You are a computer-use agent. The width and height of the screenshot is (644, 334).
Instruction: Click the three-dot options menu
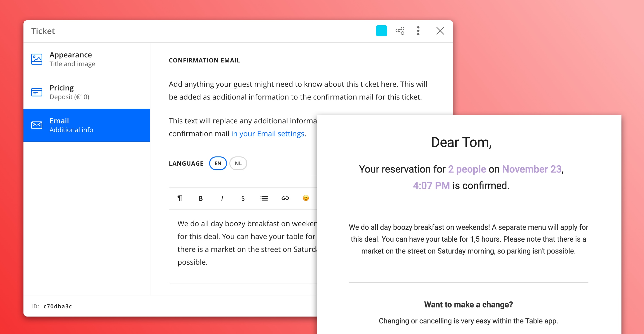coord(418,30)
